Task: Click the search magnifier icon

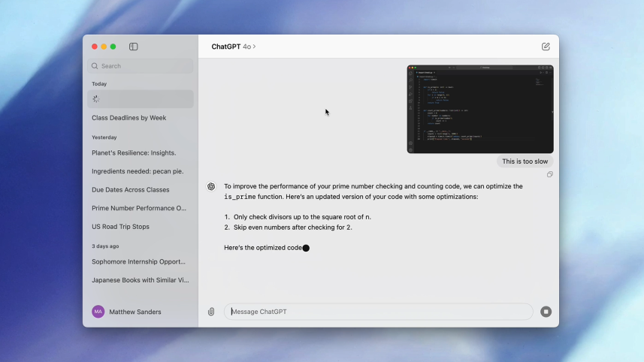Action: point(95,66)
